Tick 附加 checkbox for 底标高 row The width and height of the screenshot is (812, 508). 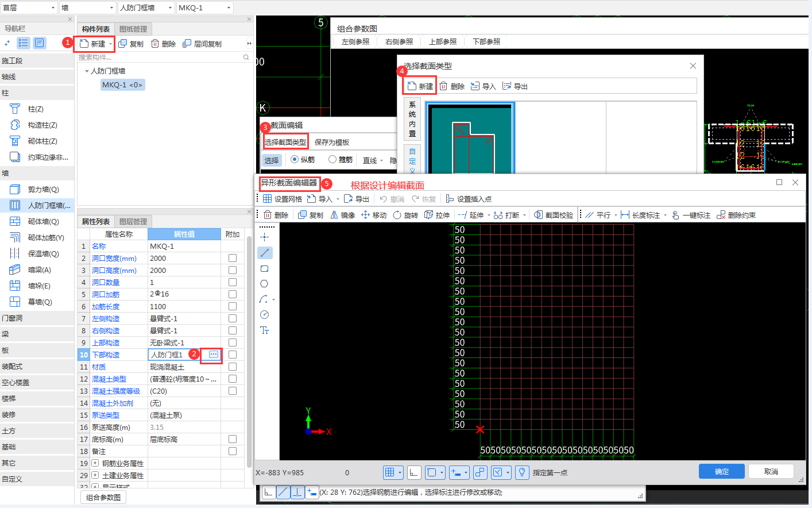coord(233,439)
